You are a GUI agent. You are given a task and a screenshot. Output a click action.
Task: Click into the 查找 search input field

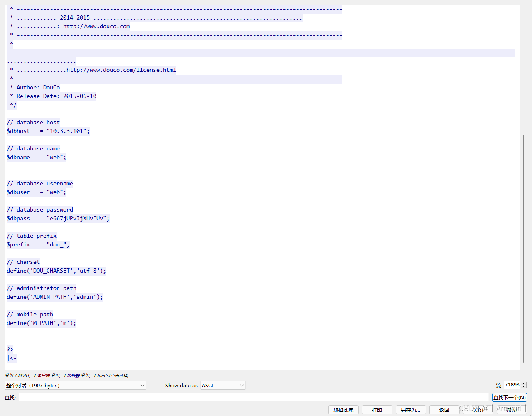pyautogui.click(x=254, y=397)
